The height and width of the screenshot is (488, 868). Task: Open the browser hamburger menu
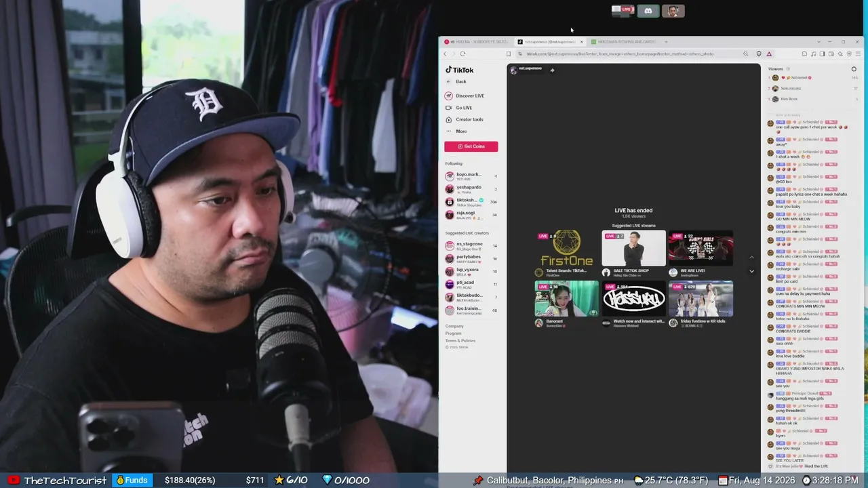858,54
